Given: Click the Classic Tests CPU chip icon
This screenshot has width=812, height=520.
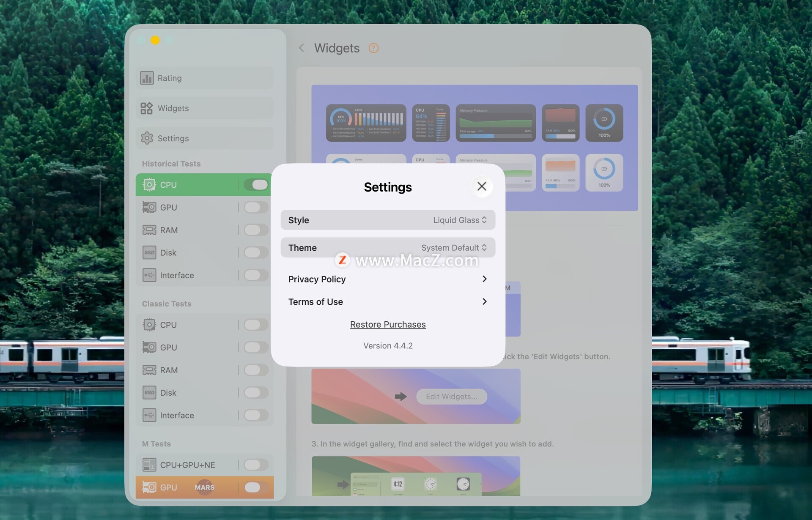Looking at the screenshot, I should coord(149,325).
